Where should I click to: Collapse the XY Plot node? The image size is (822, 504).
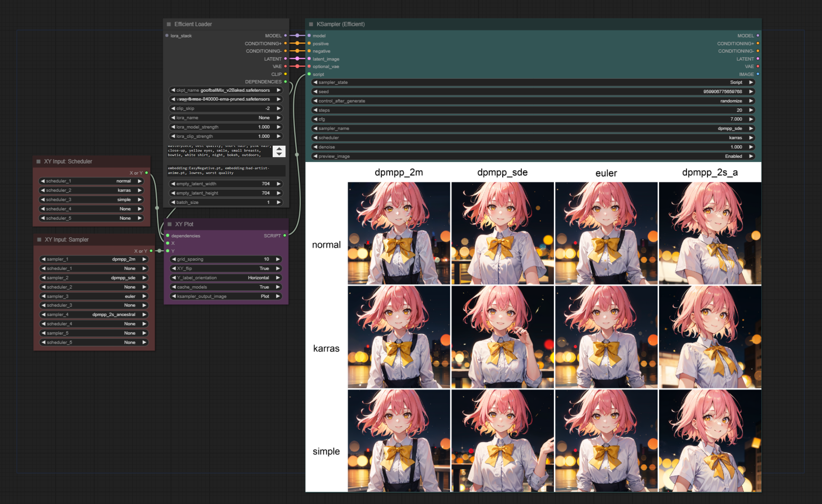tap(169, 224)
